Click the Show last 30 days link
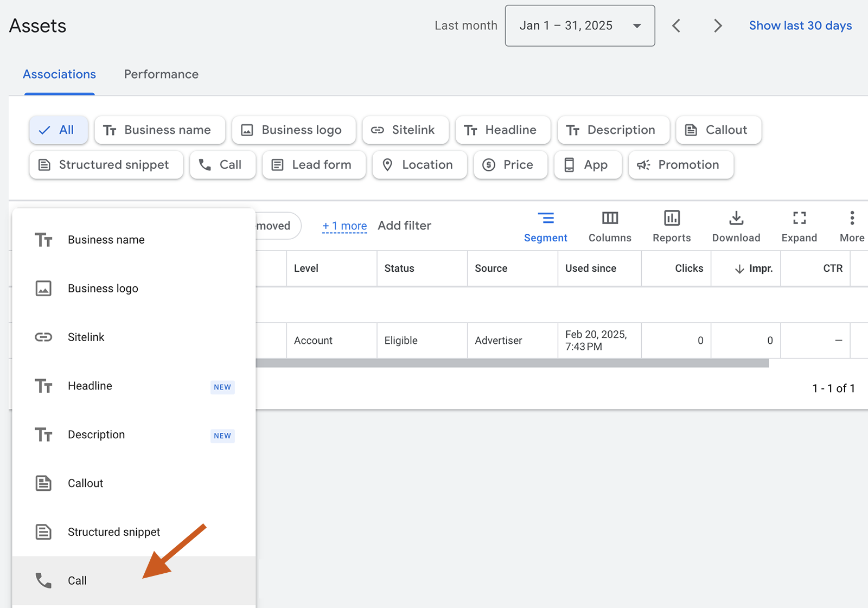868x608 pixels. 800,25
